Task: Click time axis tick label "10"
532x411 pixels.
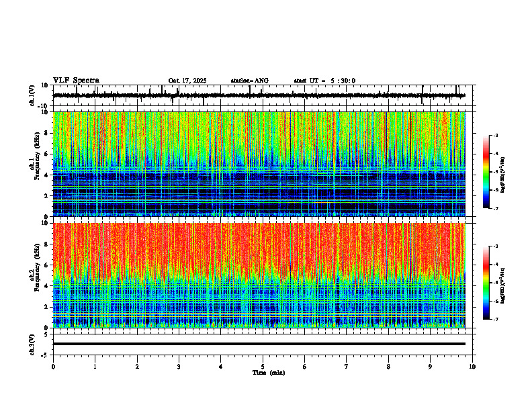Action: pyautogui.click(x=472, y=367)
